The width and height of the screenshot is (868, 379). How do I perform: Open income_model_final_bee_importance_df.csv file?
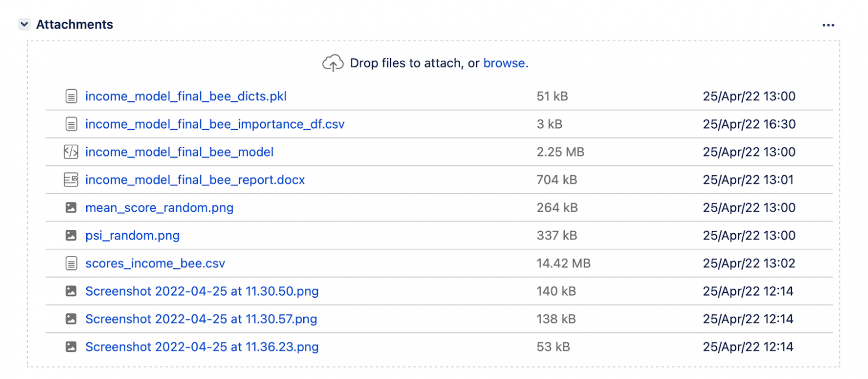[214, 124]
